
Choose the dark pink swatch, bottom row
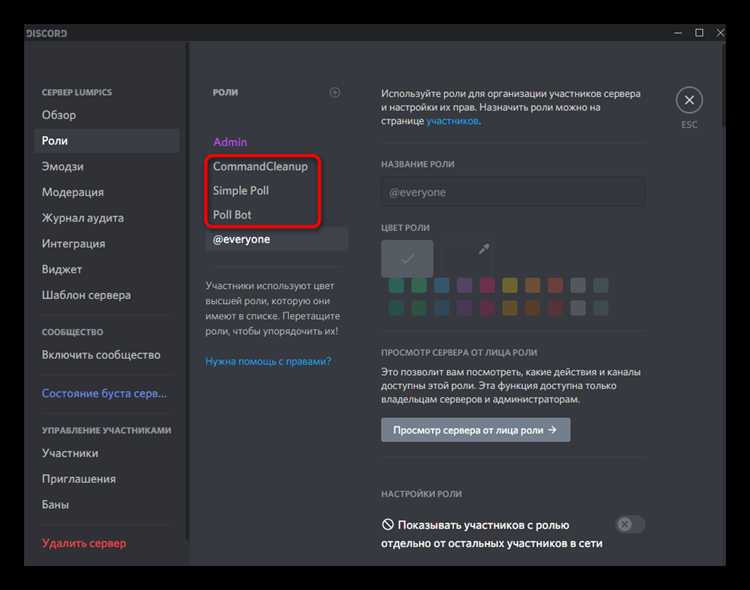[487, 308]
